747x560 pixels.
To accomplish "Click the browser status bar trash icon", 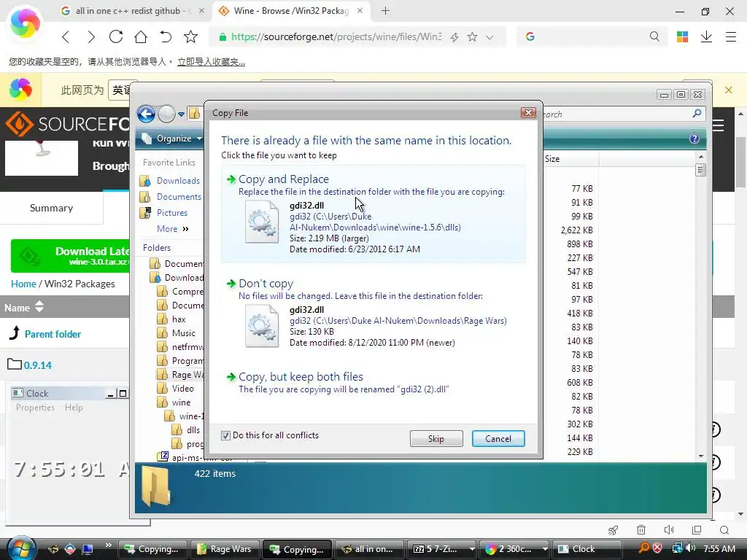I will [x=641, y=530].
